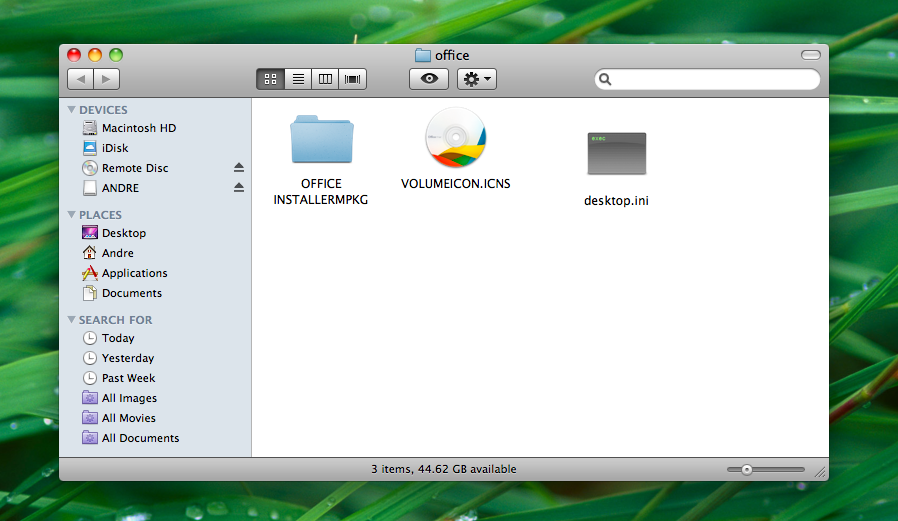Click the iDisk sidebar icon
This screenshot has width=898, height=521.
click(x=89, y=148)
